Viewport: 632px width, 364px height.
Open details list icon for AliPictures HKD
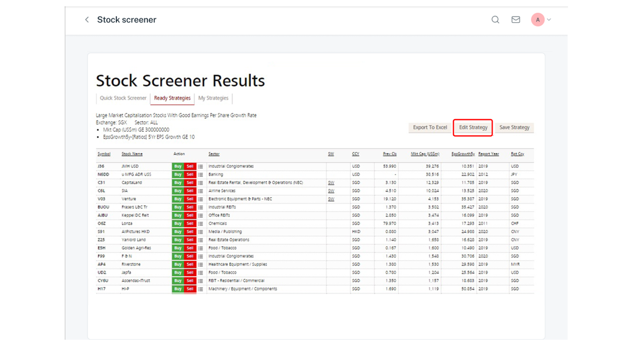tap(200, 232)
